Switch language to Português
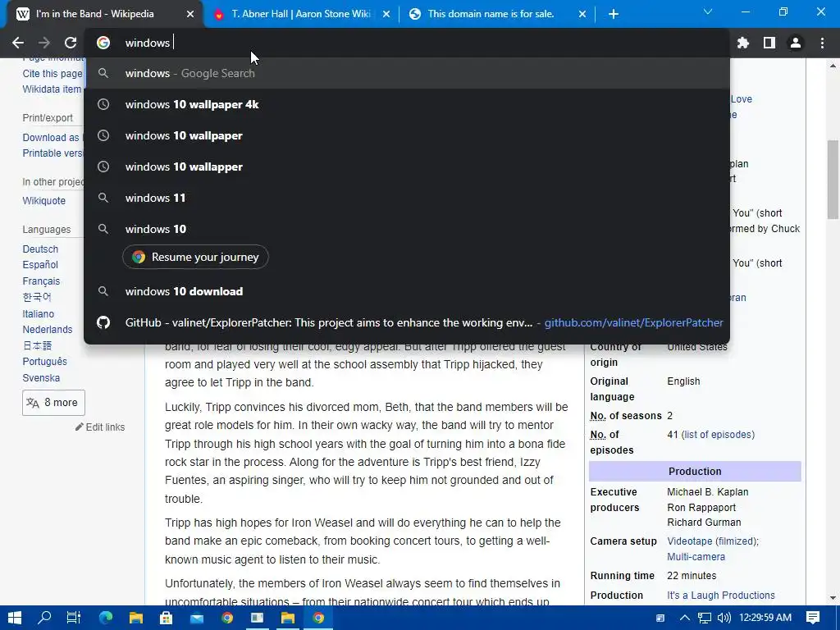The height and width of the screenshot is (630, 840). tap(44, 362)
